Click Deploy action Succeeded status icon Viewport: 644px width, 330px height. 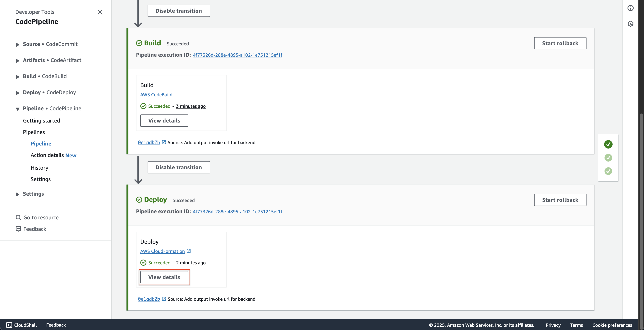tap(143, 263)
